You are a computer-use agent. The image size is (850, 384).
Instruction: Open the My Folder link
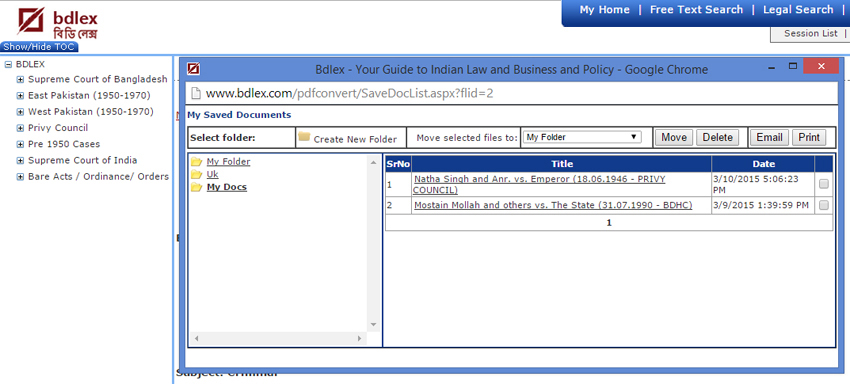point(228,162)
